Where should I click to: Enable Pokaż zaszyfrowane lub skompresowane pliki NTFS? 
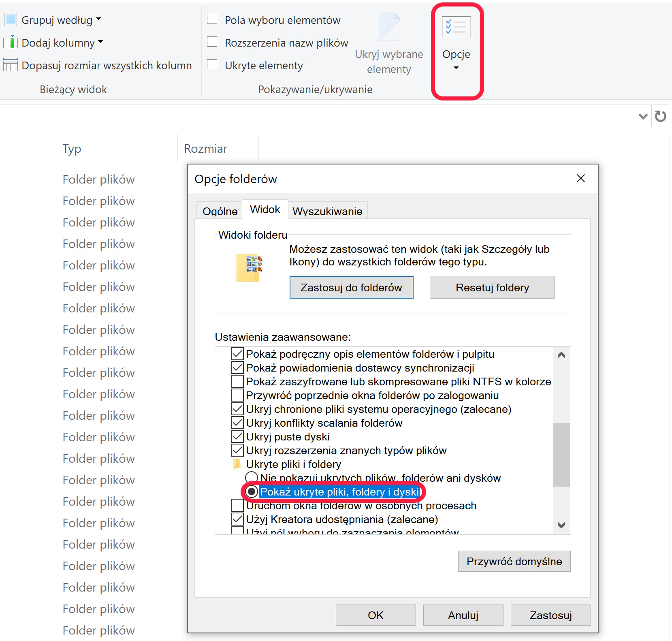coord(237,381)
